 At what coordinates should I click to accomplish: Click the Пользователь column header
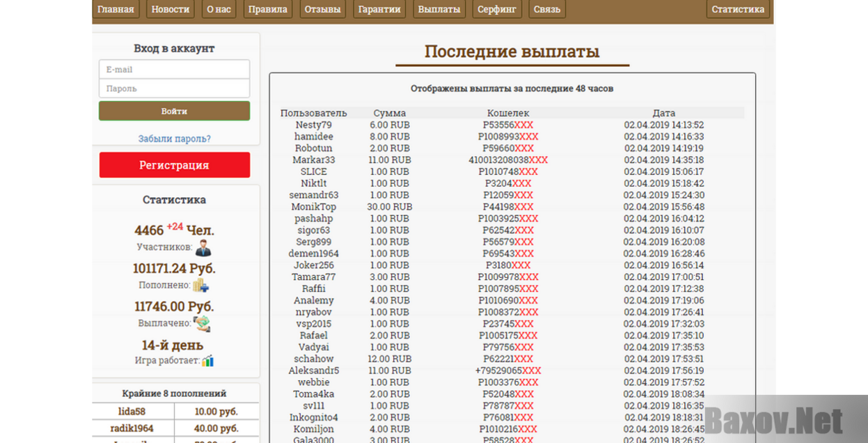[313, 113]
